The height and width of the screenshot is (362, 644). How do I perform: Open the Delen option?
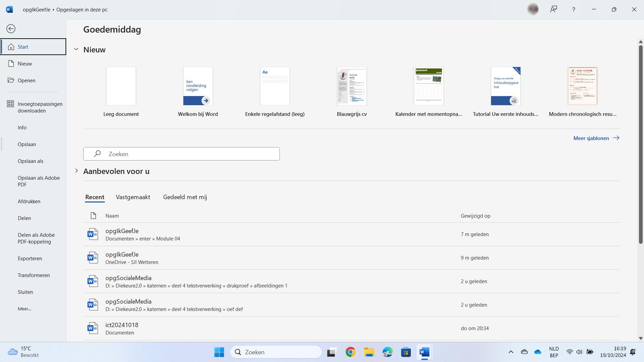point(33,218)
